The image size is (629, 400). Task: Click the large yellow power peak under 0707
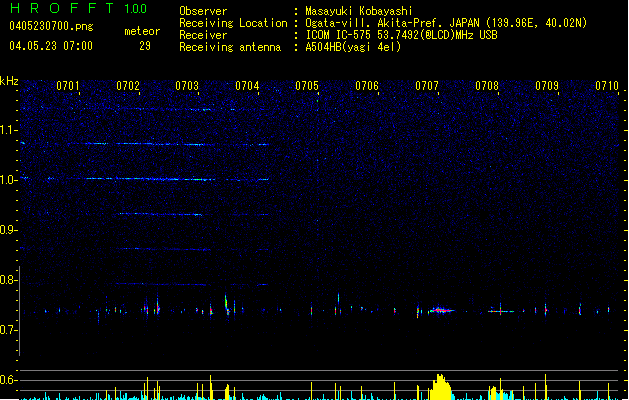coord(440,387)
